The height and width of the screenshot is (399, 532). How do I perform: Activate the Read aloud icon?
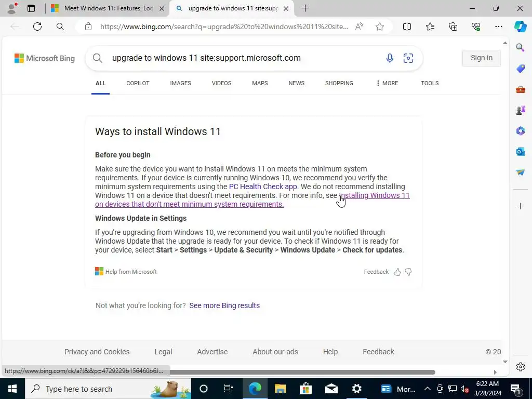pyautogui.click(x=359, y=26)
